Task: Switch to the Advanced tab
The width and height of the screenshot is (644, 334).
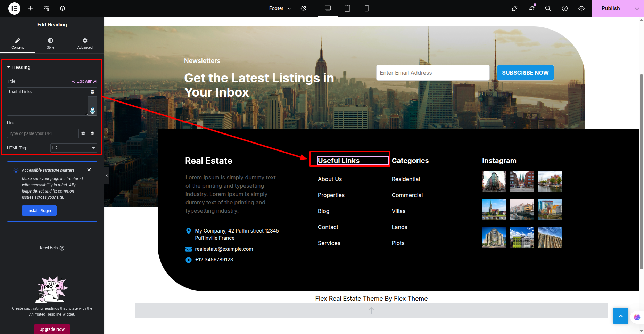Action: pos(85,43)
